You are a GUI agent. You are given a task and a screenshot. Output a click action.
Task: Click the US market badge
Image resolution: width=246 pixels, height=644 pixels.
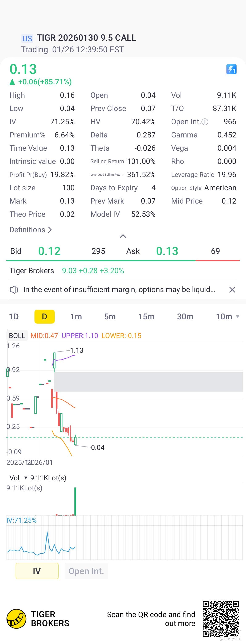point(27,38)
